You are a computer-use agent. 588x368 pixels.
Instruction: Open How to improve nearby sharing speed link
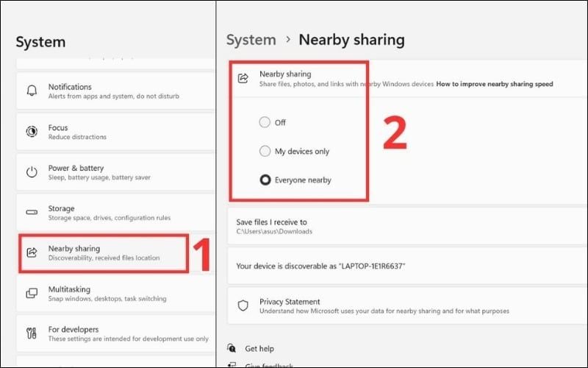494,85
